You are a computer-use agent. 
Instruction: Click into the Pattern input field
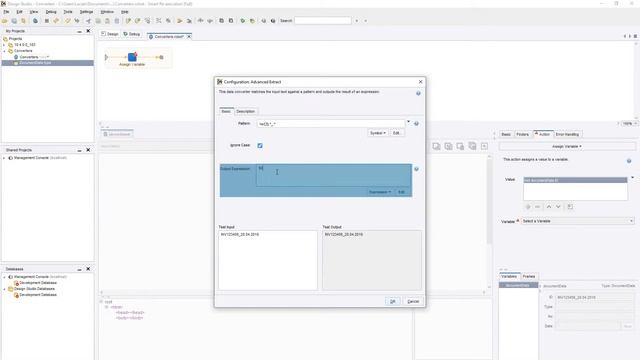point(331,124)
